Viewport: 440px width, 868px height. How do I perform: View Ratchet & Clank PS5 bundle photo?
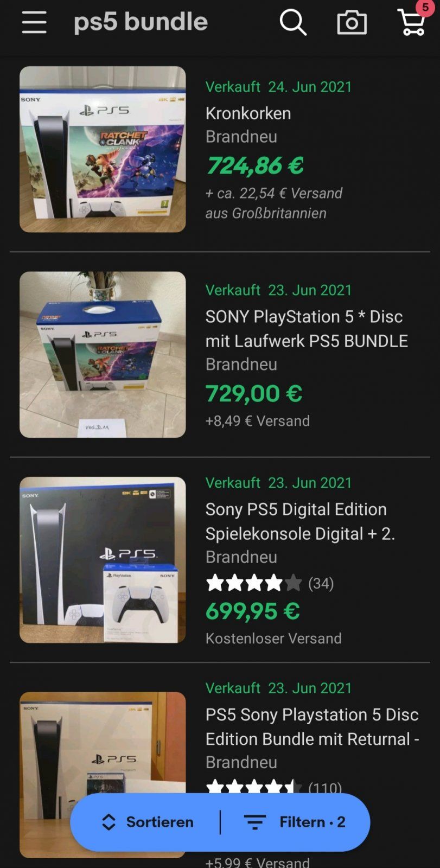(103, 149)
